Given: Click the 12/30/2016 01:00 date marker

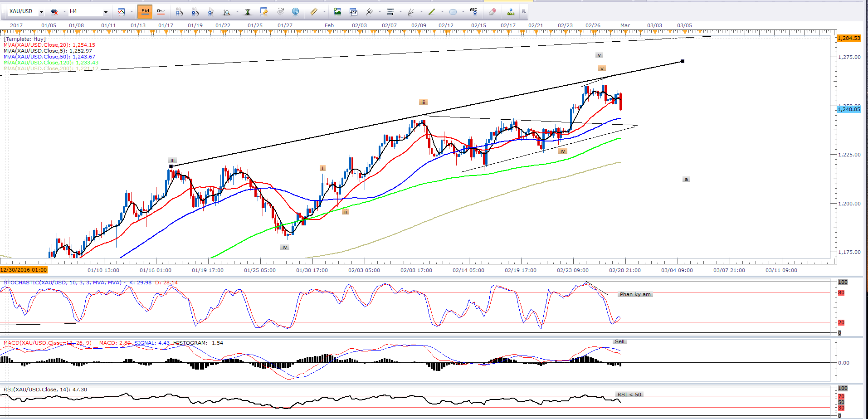Looking at the screenshot, I should tap(24, 270).
